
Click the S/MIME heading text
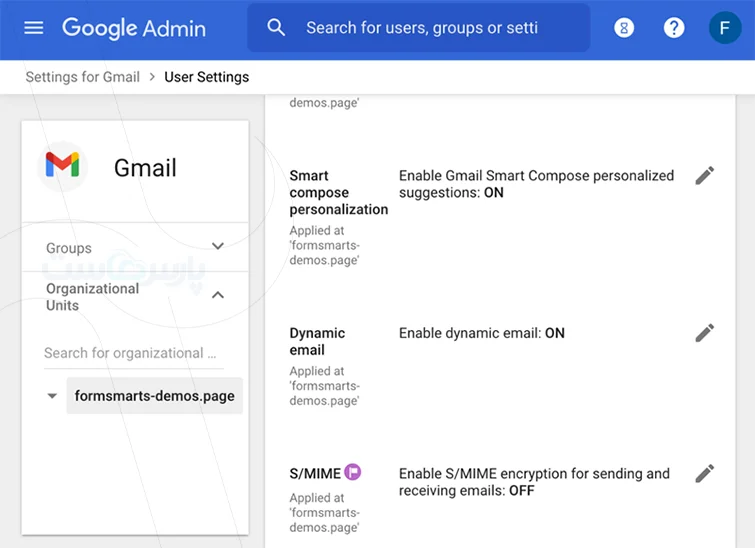point(315,474)
